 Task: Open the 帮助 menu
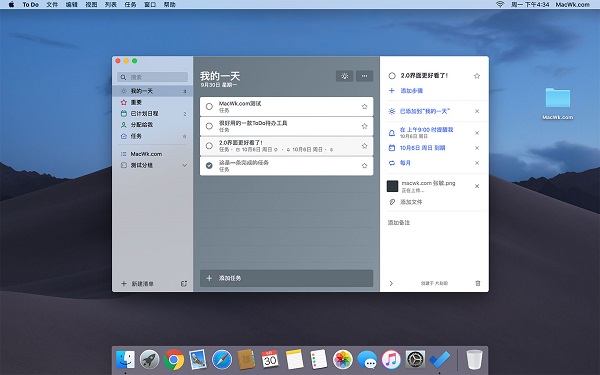tap(170, 5)
